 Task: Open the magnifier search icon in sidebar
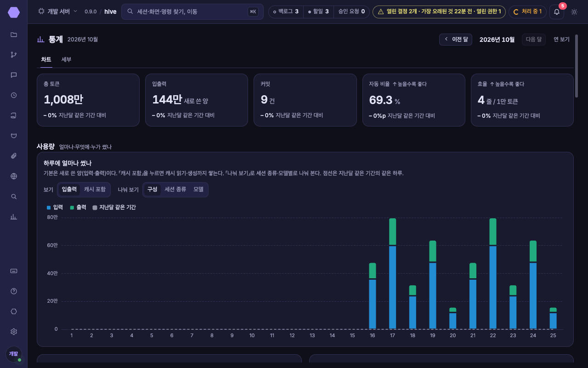[14, 196]
